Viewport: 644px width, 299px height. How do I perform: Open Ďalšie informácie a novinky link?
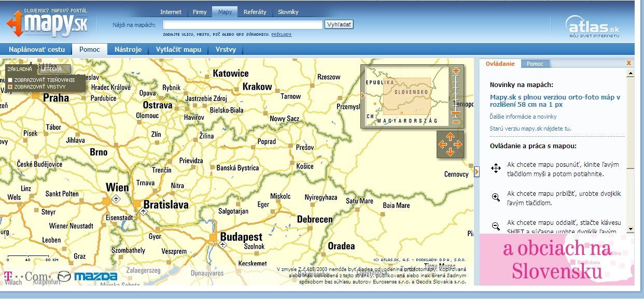(x=523, y=117)
